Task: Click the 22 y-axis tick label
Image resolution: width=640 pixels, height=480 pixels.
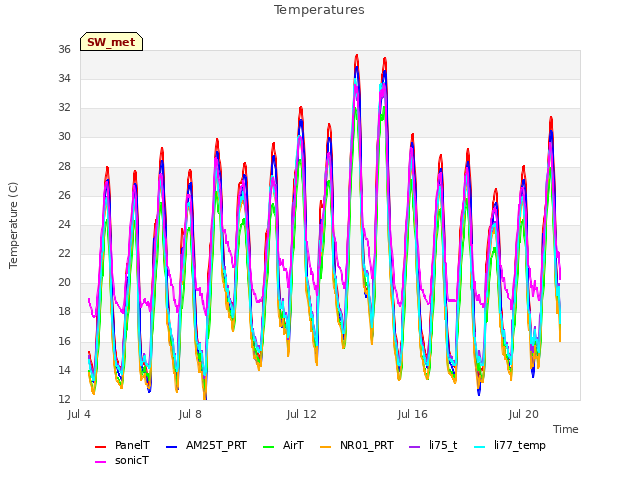Action: point(64,253)
